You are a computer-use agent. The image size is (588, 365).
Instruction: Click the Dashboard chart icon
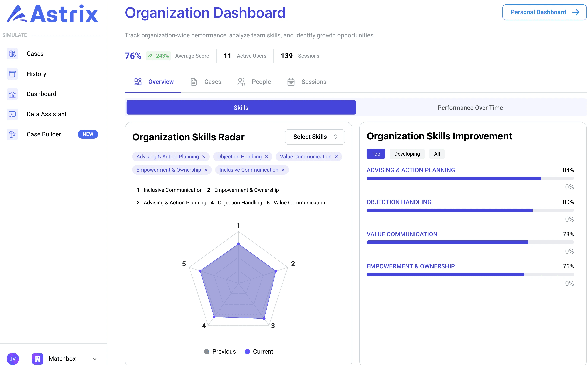click(x=12, y=94)
